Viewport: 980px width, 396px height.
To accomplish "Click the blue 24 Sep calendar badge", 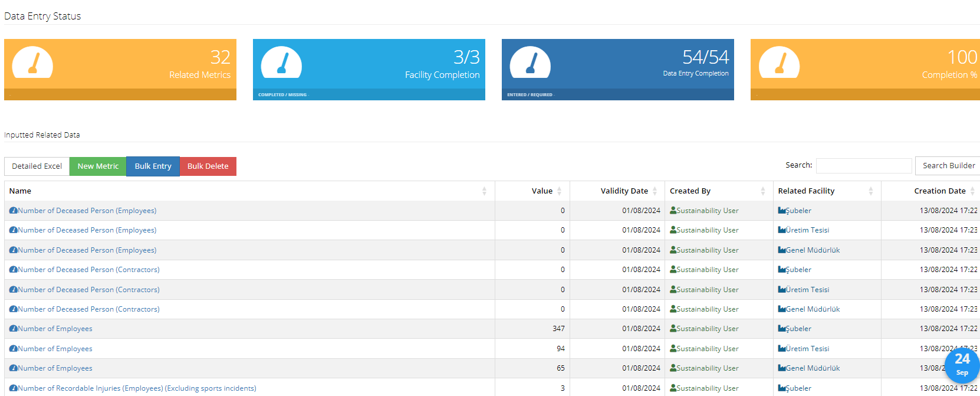I will tap(962, 365).
